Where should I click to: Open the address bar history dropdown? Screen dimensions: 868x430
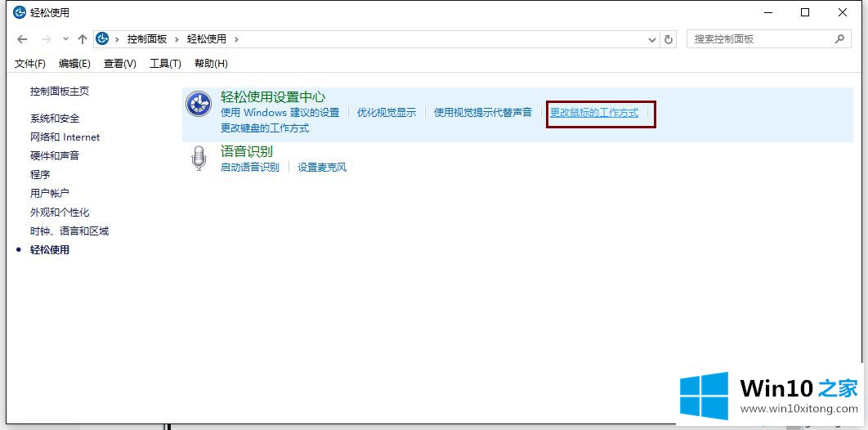(651, 39)
